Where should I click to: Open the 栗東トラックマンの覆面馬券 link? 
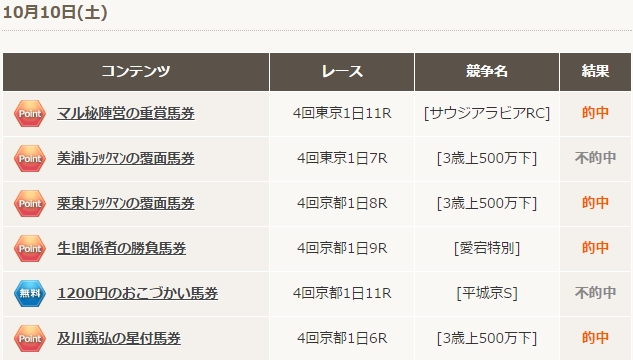tap(126, 203)
